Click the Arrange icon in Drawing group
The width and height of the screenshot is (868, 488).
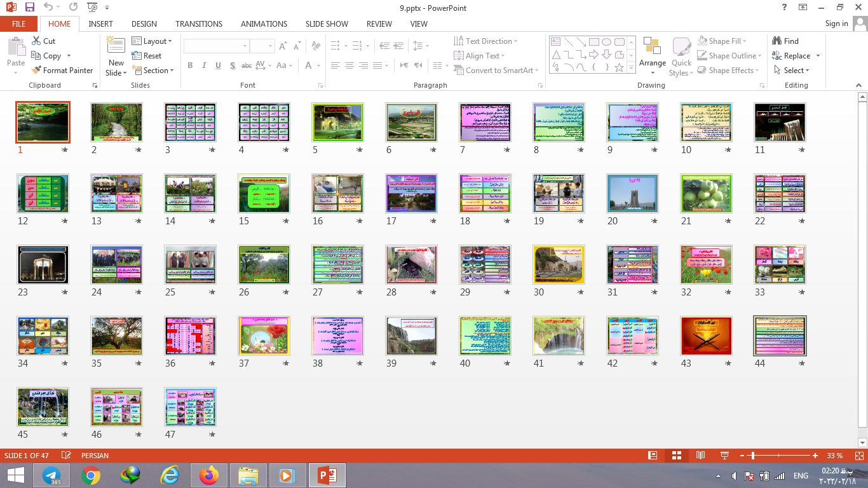(652, 54)
